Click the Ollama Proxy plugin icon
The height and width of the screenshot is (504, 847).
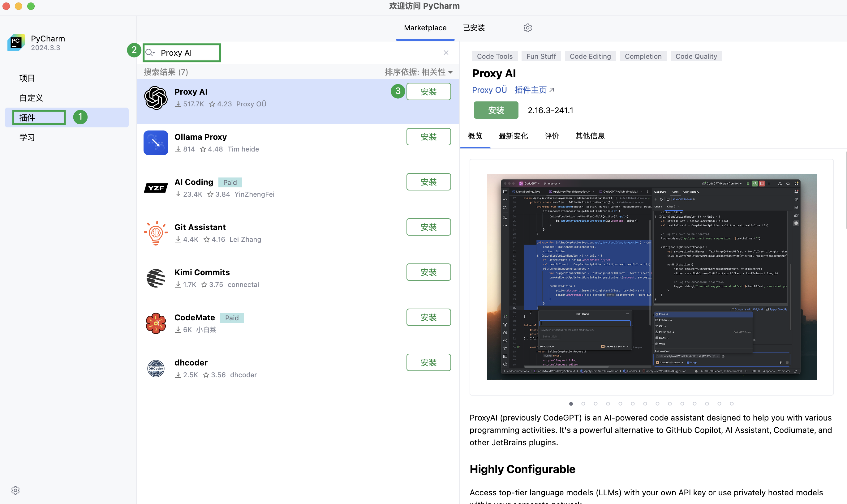pyautogui.click(x=156, y=142)
